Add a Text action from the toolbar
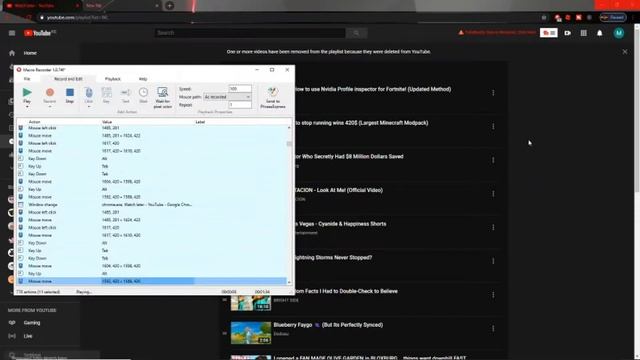The height and width of the screenshot is (360, 640). [x=125, y=95]
